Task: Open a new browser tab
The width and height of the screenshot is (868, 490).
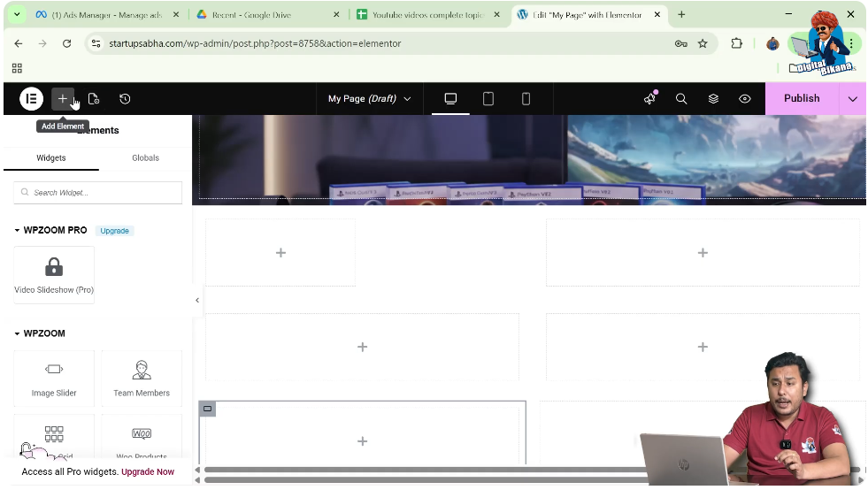Action: point(681,15)
